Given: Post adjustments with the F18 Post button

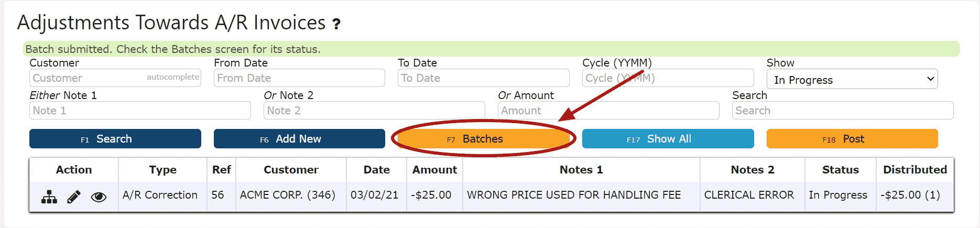Looking at the screenshot, I should (852, 139).
